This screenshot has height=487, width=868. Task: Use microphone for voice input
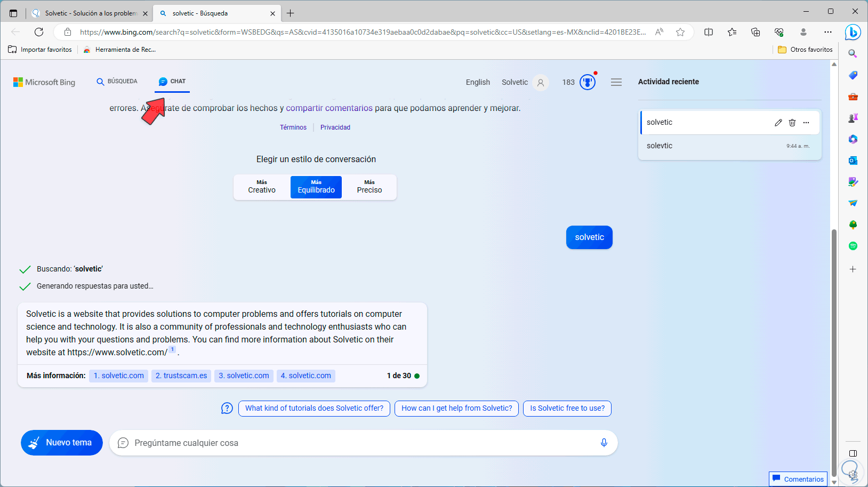tap(604, 443)
